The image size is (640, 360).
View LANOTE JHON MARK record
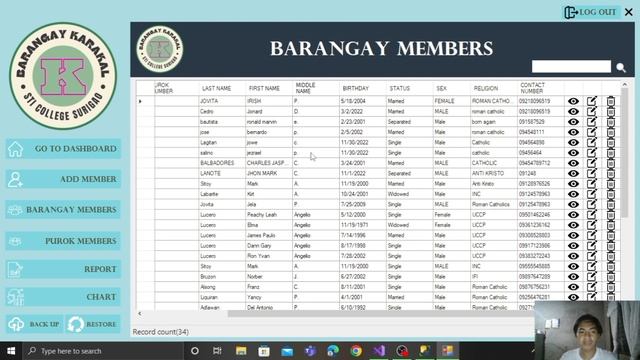tap(573, 173)
